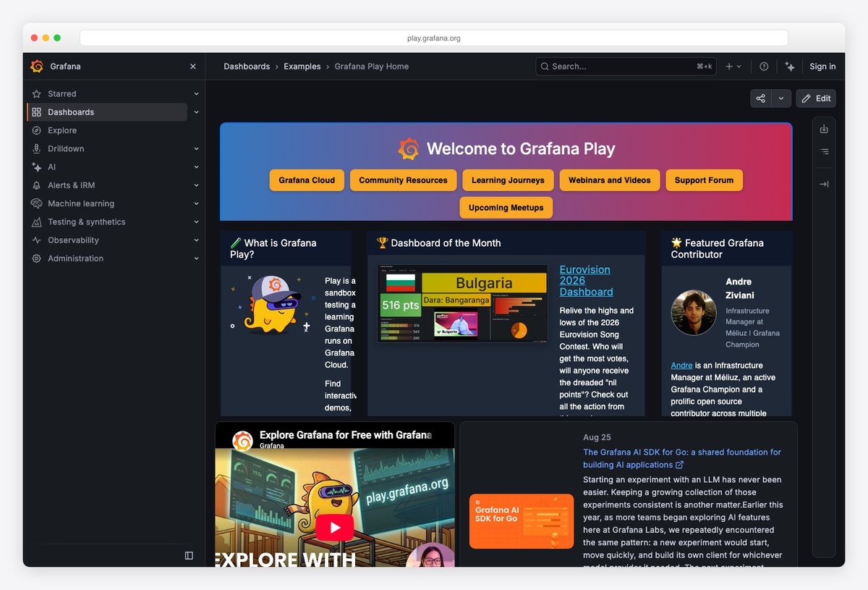Click the Administration gear icon
868x590 pixels.
(x=37, y=258)
